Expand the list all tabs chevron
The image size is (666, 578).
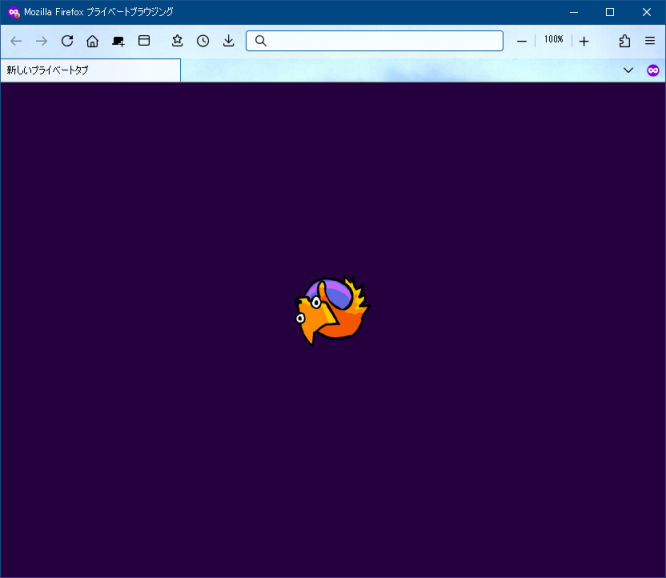pyautogui.click(x=628, y=70)
